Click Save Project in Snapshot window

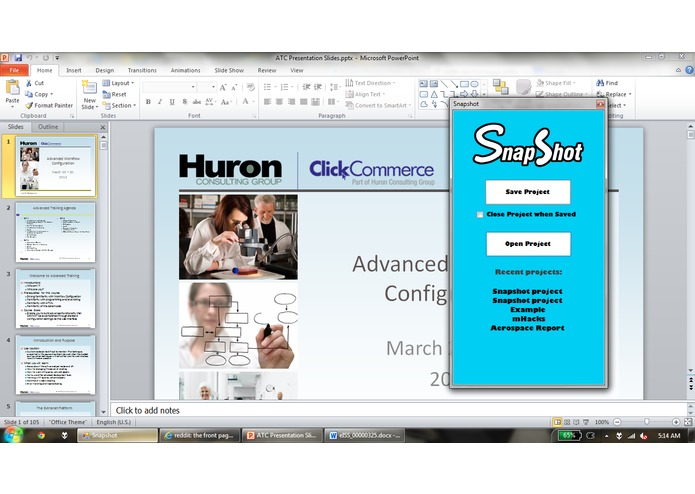click(528, 192)
